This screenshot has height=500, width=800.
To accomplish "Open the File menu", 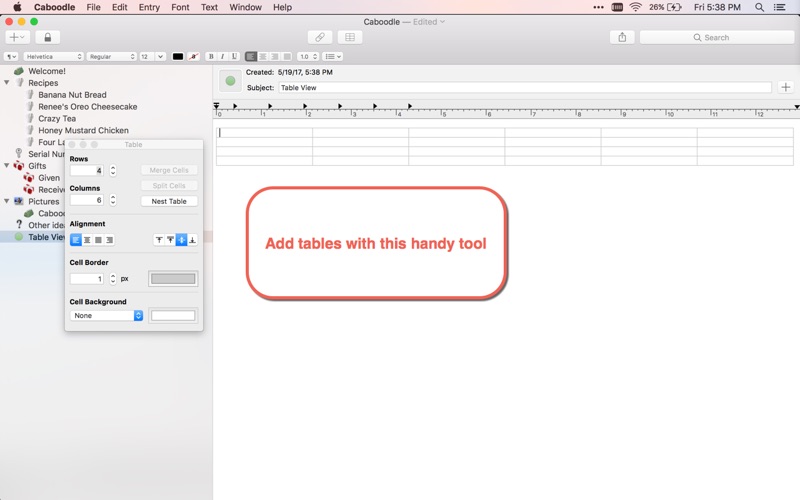I will [x=93, y=7].
